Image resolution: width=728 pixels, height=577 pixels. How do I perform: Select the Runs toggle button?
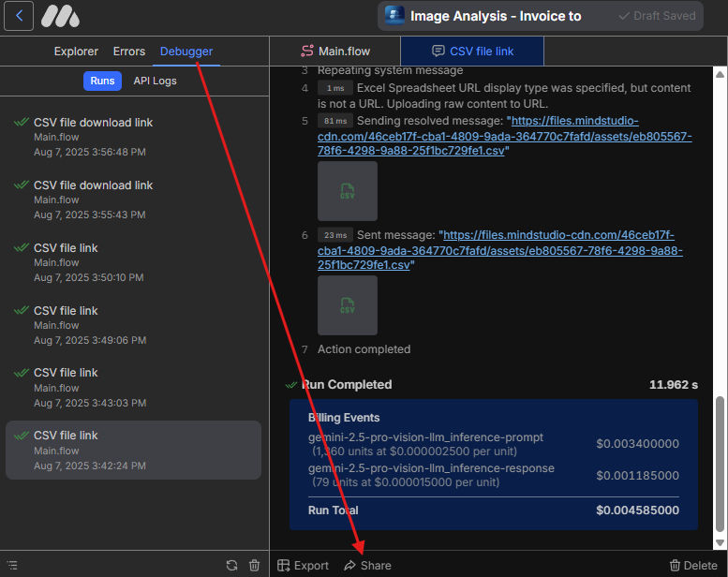(102, 81)
